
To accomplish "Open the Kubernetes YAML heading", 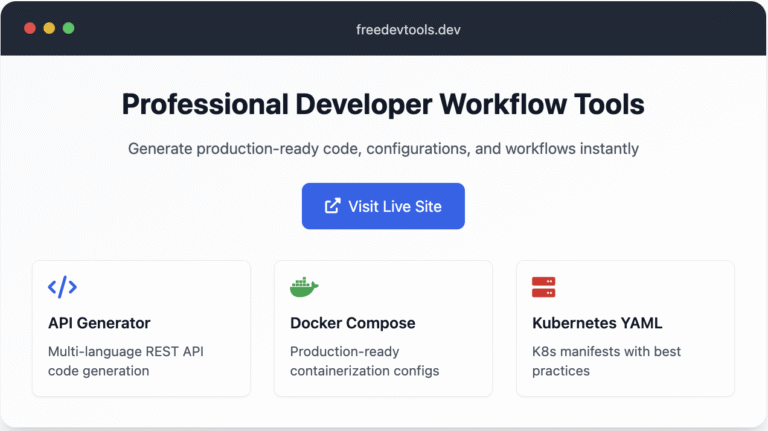I will coord(597,323).
